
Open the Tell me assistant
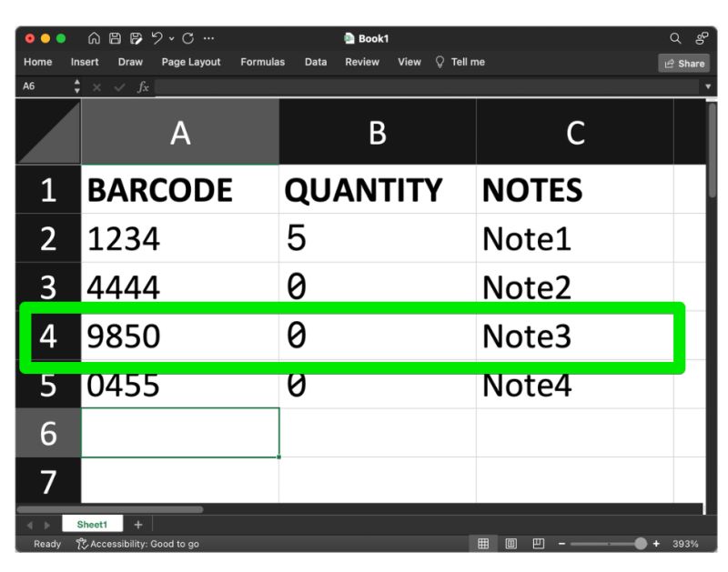pyautogui.click(x=470, y=62)
